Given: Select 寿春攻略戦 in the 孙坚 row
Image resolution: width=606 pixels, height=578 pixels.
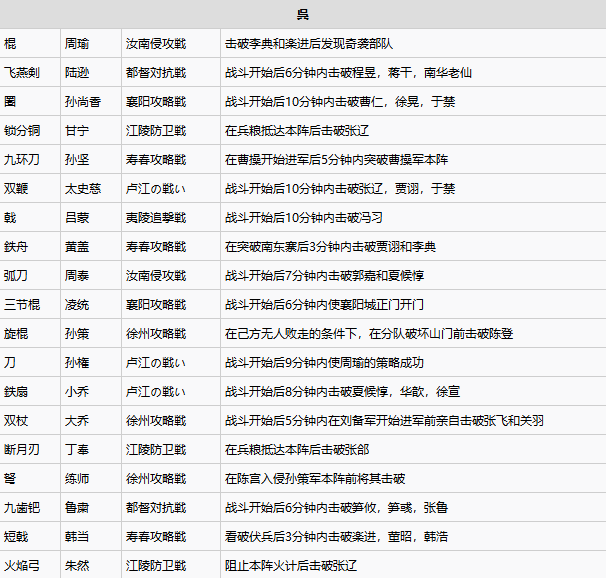Looking at the screenshot, I should (x=156, y=160).
